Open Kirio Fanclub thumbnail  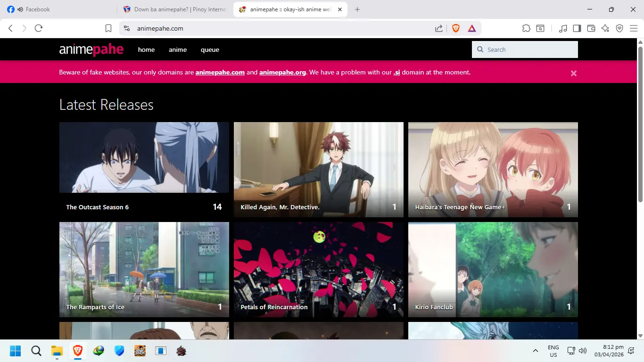click(493, 270)
